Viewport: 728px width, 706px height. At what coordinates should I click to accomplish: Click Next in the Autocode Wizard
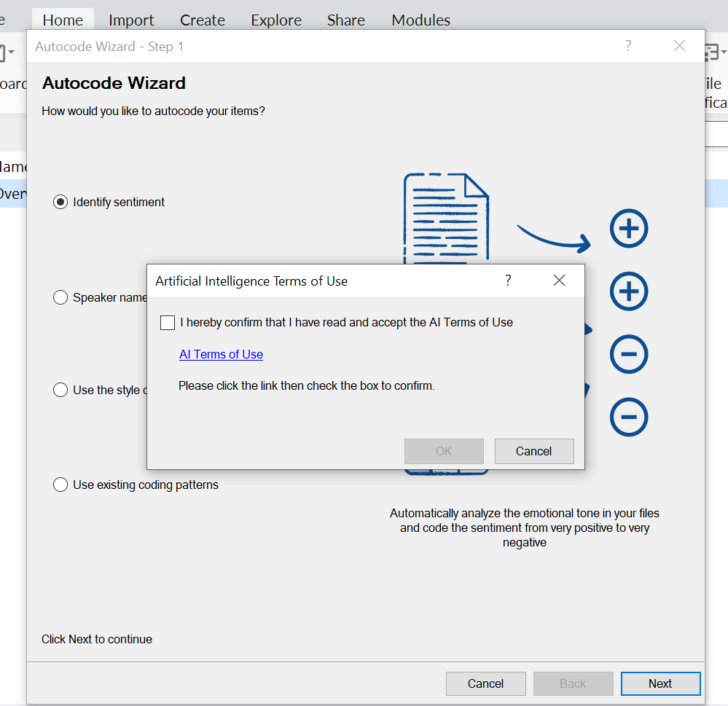(660, 683)
